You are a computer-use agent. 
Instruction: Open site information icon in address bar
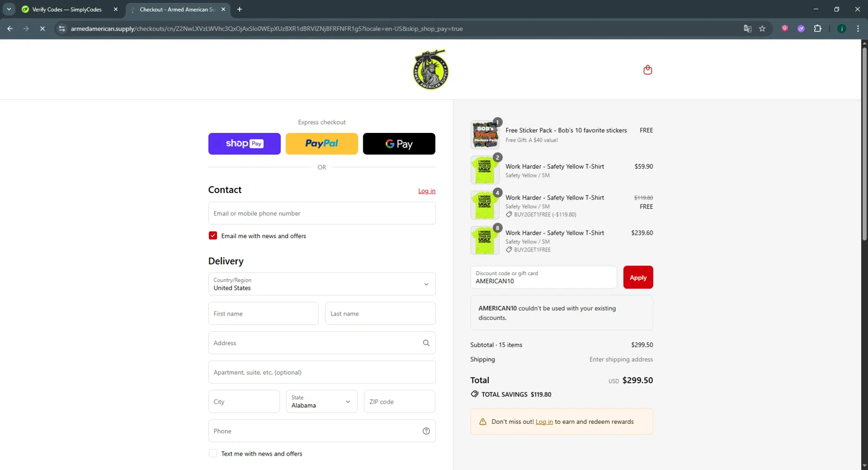pyautogui.click(x=62, y=28)
